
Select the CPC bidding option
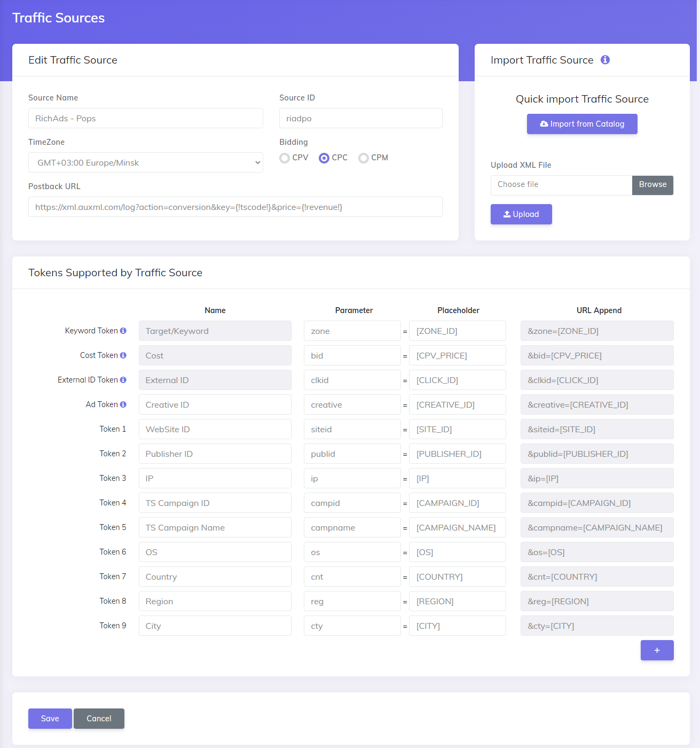[324, 158]
